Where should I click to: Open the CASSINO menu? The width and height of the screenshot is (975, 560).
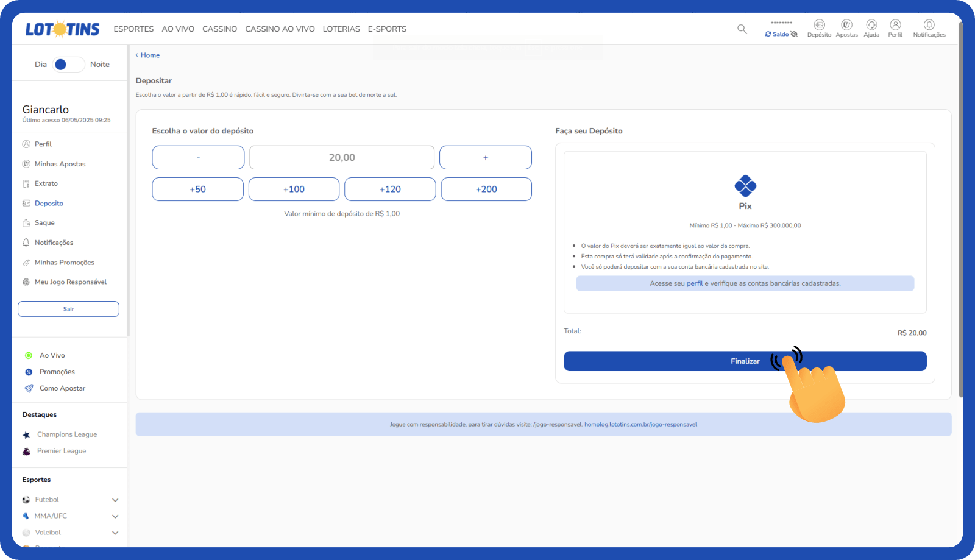coord(219,29)
